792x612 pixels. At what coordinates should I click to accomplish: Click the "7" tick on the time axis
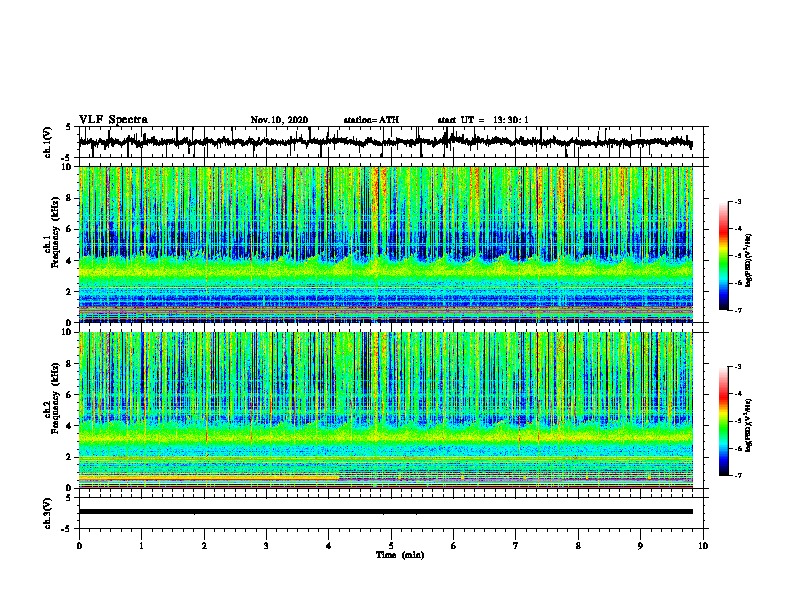pos(516,546)
